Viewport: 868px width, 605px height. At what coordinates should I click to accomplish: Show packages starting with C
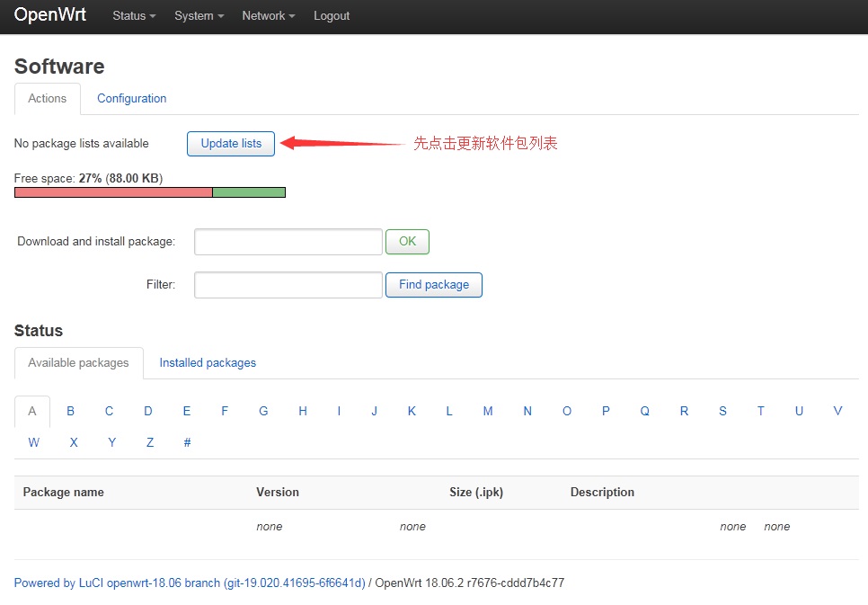coord(109,411)
